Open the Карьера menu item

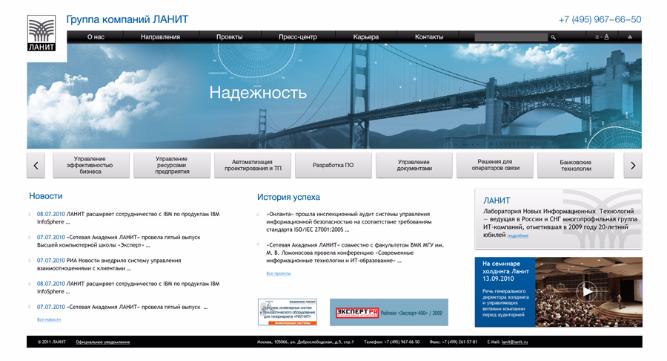[x=366, y=37]
